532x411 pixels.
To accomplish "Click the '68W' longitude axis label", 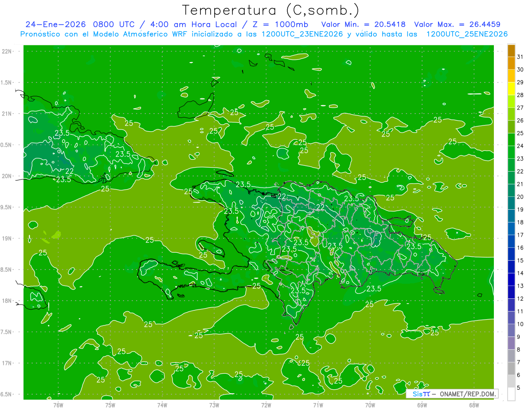I will point(474,405).
